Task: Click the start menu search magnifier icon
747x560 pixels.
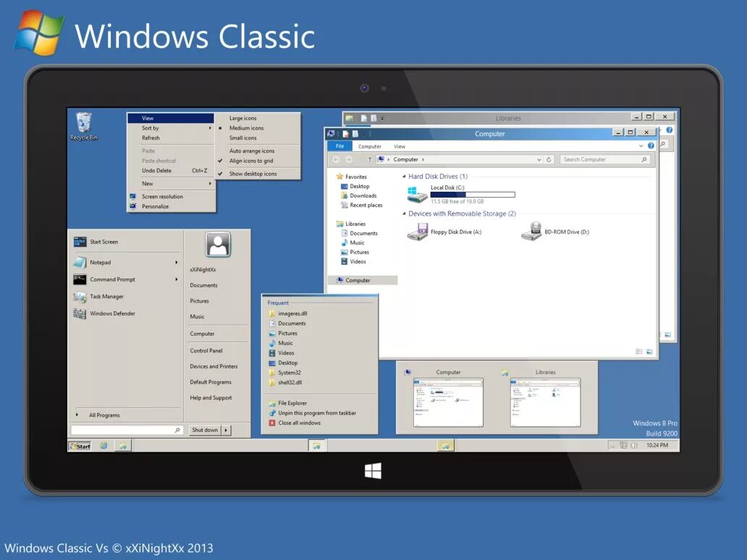Action: [x=177, y=430]
